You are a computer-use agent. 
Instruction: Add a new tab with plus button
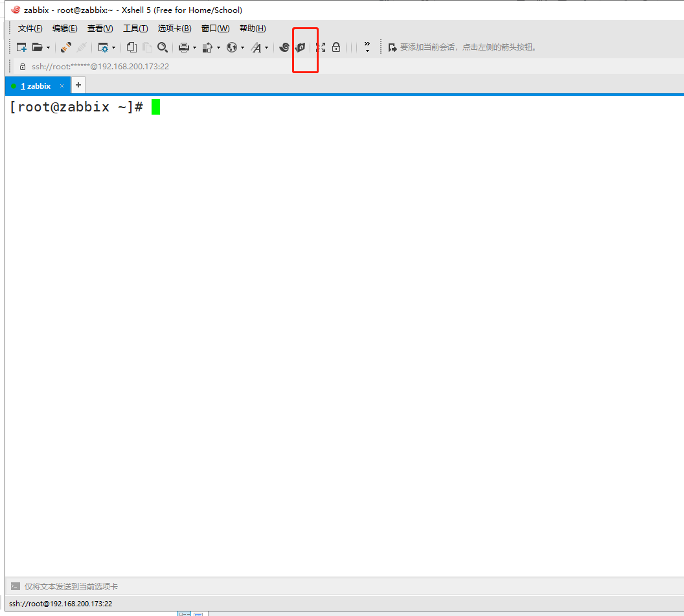(78, 85)
